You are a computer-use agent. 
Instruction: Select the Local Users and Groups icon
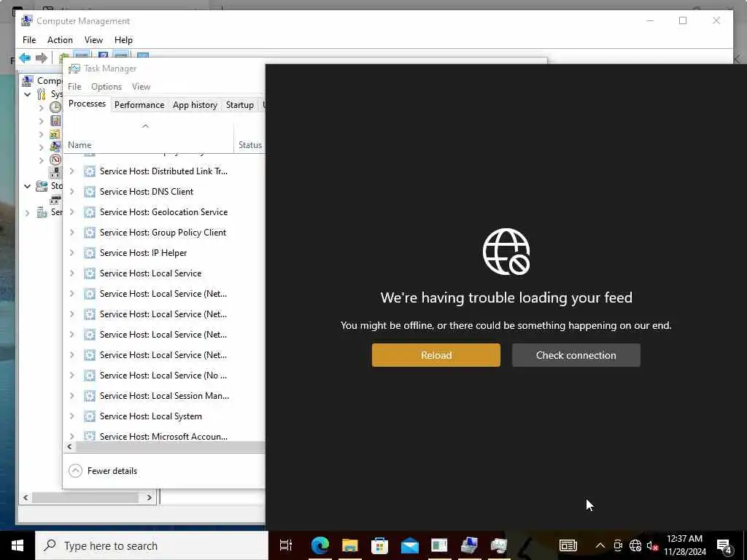55,147
